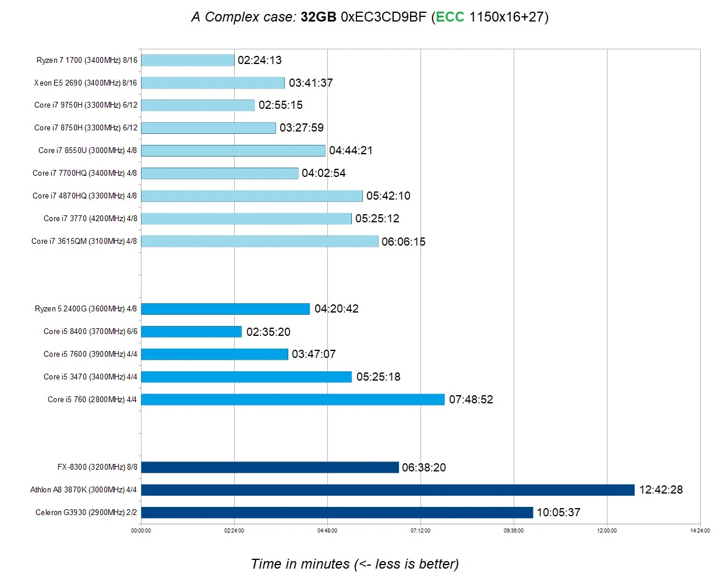Viewport: 728px width, 582px height.
Task: Click the Core i7 7700HQ bar
Action: click(220, 173)
